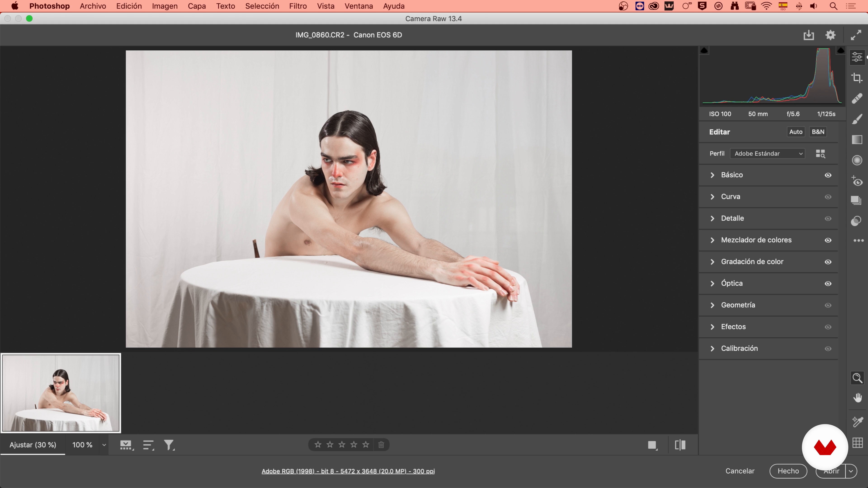This screenshot has height=488, width=868.
Task: Click the Hecho button
Action: coord(788,471)
